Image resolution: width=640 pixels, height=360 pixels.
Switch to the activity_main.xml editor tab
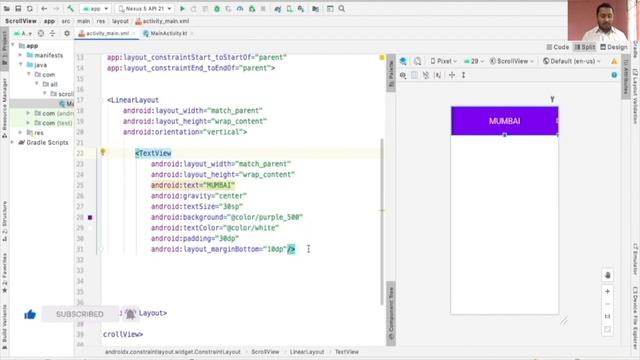(107, 33)
